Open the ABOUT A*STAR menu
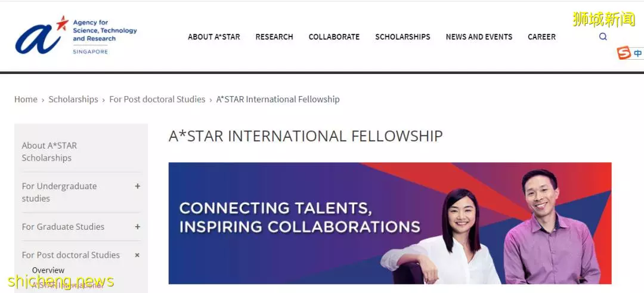Screen dimensions: 644x293 (x=214, y=37)
